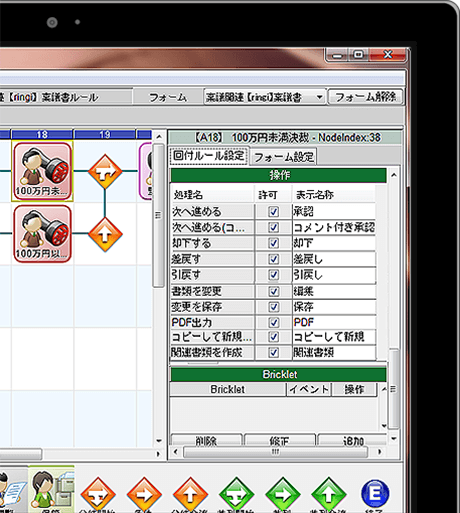
Task: Edit the display name field 編集
Action: (334, 291)
